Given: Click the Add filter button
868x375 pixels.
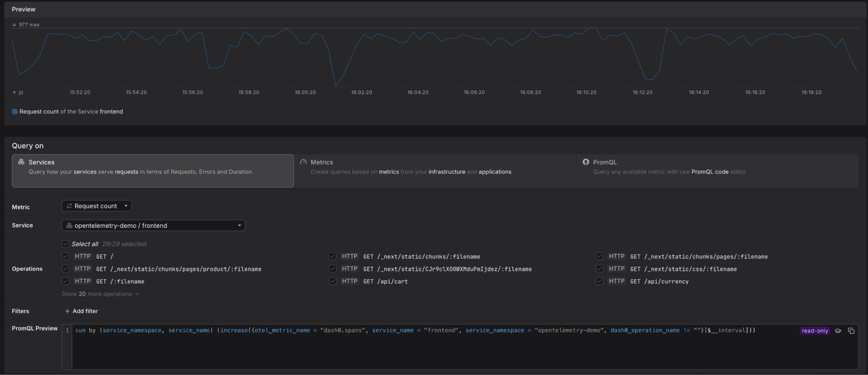Looking at the screenshot, I should click(81, 311).
